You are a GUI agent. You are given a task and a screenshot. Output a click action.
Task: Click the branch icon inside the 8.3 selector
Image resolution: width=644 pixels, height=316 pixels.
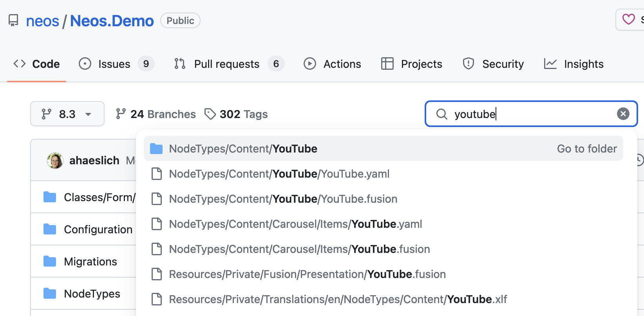[47, 114]
